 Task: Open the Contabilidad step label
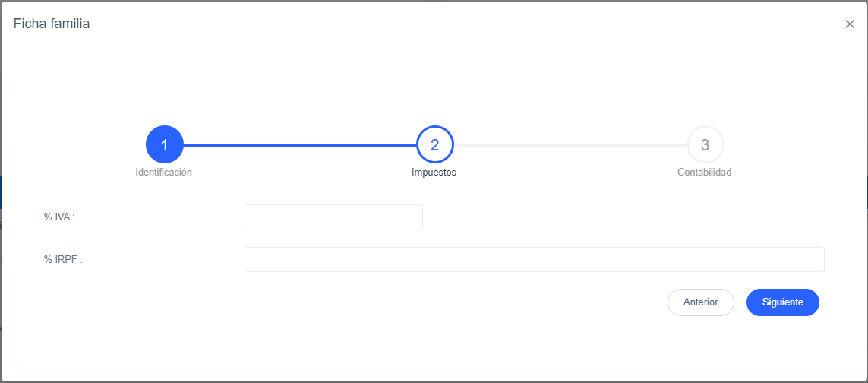[x=704, y=173]
